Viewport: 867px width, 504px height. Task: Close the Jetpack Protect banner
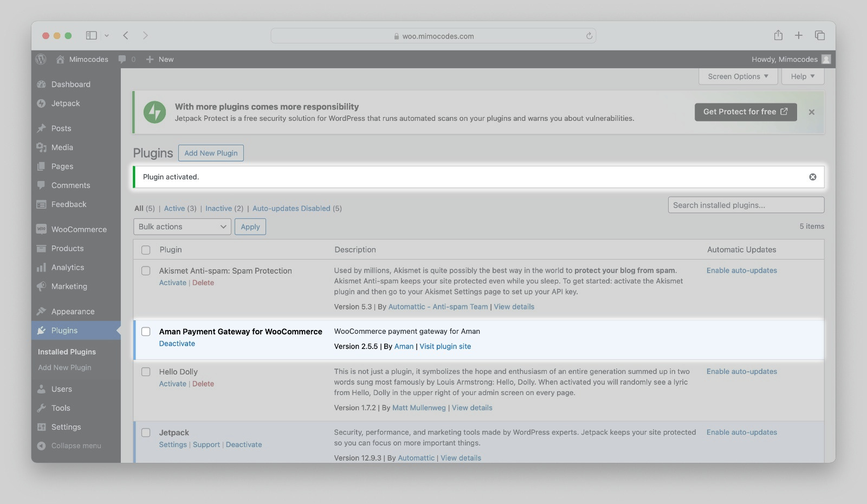coord(811,112)
